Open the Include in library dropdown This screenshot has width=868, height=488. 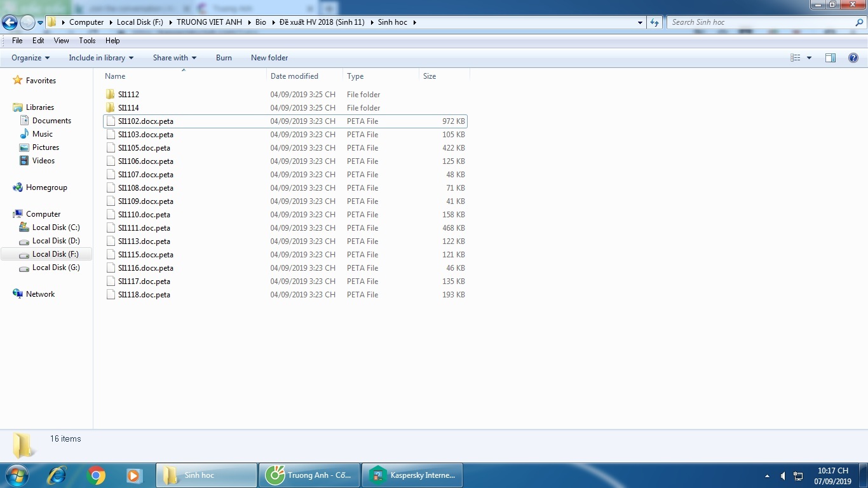[101, 58]
